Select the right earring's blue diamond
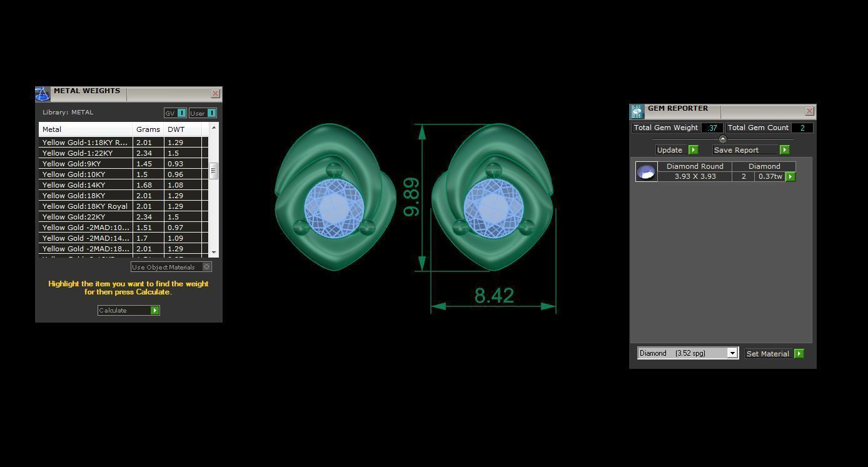The height and width of the screenshot is (467, 868). coord(493,208)
